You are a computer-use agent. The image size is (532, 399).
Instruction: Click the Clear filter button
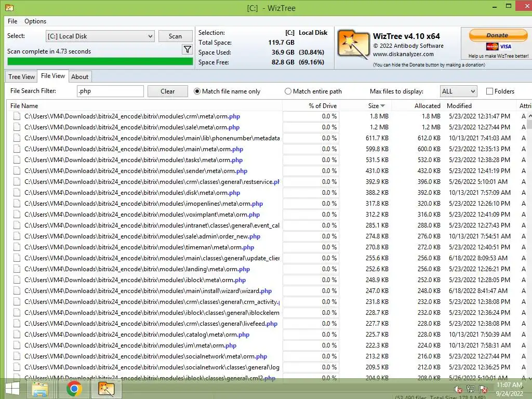click(x=168, y=91)
